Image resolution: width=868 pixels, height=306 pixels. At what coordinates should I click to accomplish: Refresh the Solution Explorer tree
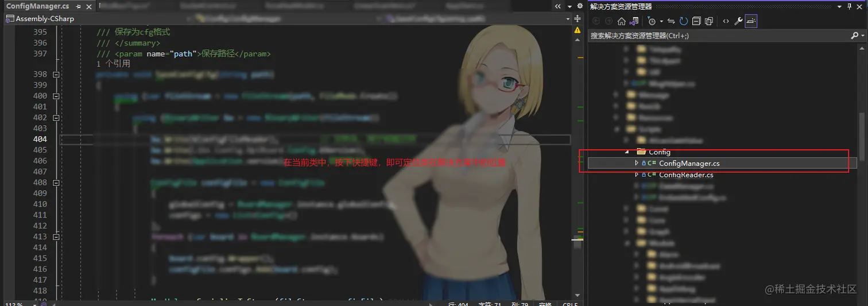coord(683,21)
